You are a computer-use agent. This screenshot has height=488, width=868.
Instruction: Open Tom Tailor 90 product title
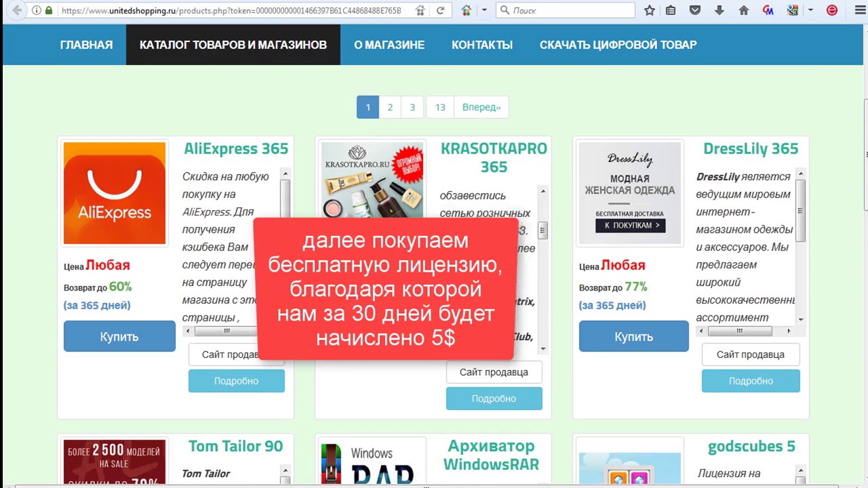click(x=235, y=446)
